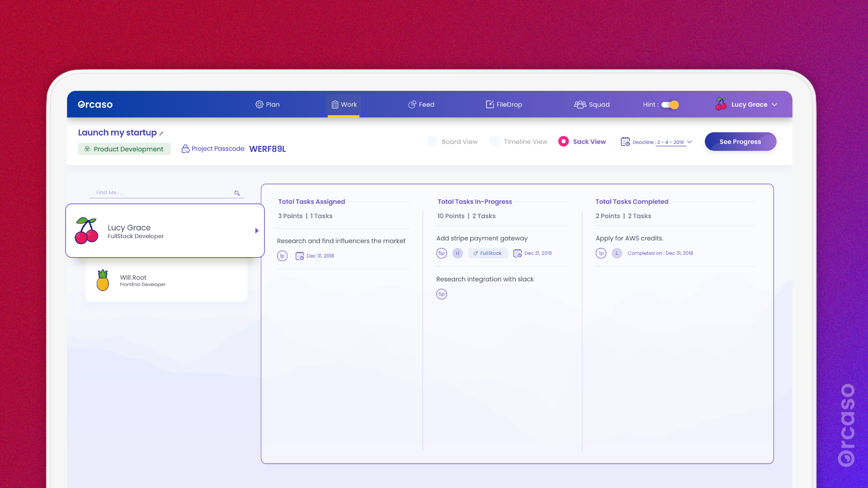Click the calendar icon next to Deadline
The width and height of the screenshot is (868, 488).
[x=626, y=141]
